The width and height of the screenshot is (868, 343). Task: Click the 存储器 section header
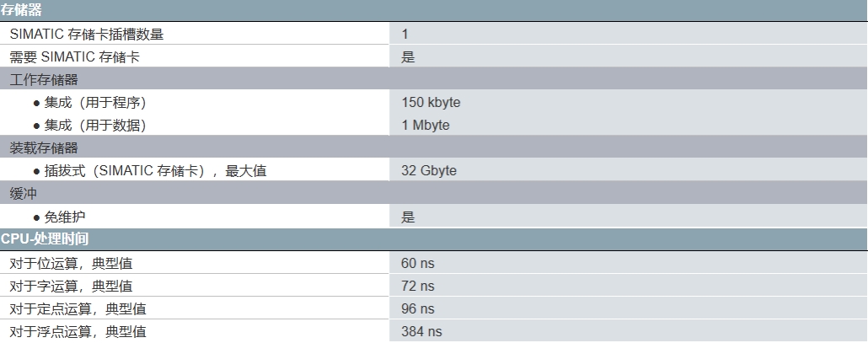(20, 11)
